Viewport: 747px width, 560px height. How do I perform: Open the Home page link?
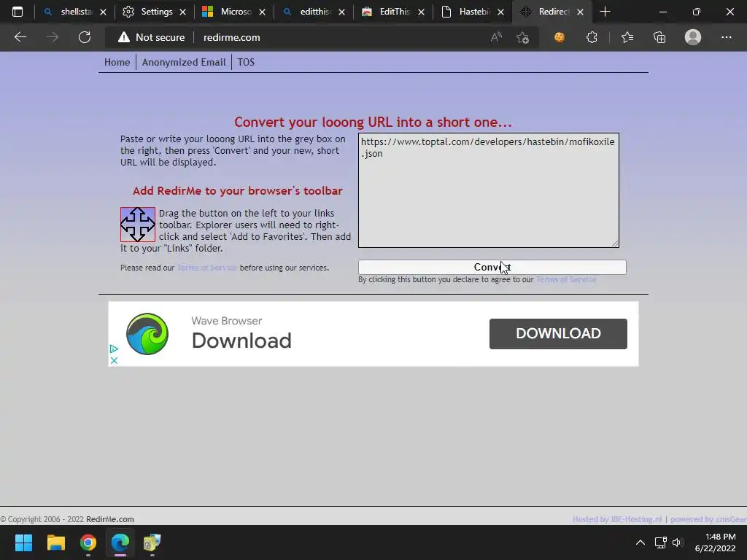[117, 63]
